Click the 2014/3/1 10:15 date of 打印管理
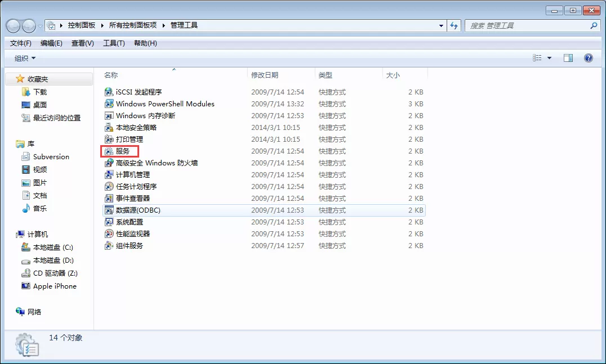Image resolution: width=606 pixels, height=364 pixels. point(275,140)
